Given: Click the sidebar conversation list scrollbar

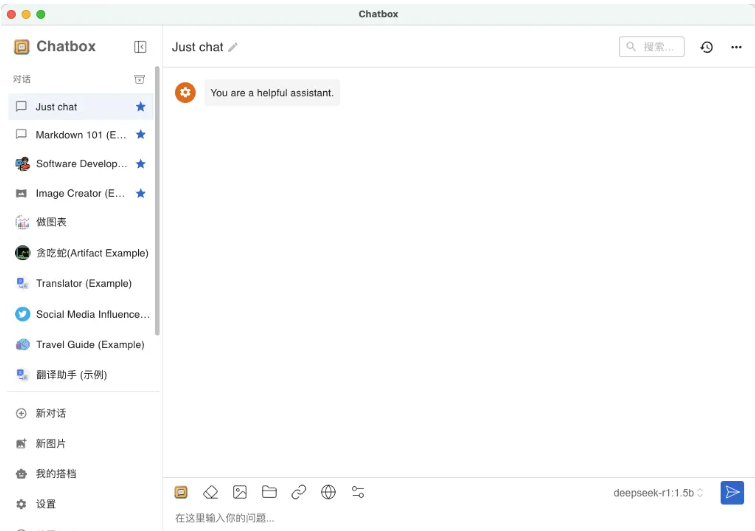Looking at the screenshot, I should (x=157, y=201).
